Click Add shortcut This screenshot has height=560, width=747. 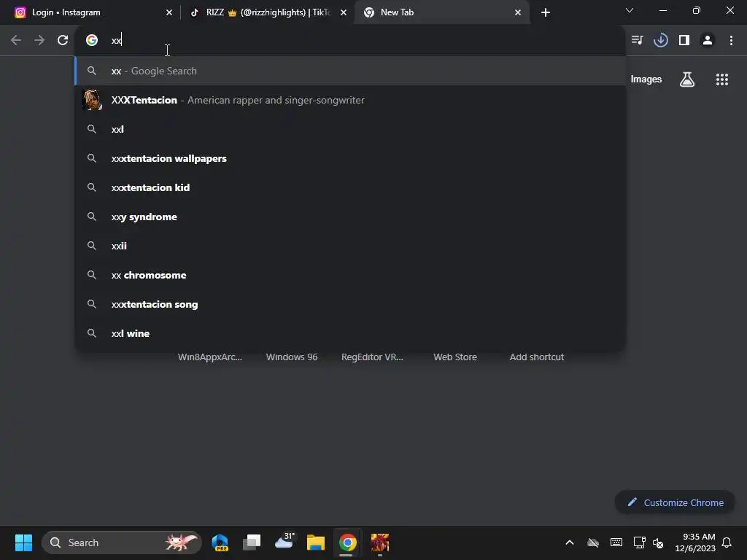click(x=536, y=357)
